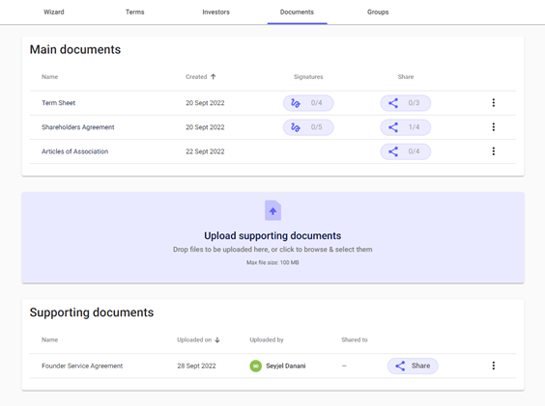Open the Terms tab
545x406 pixels.
[x=135, y=12]
